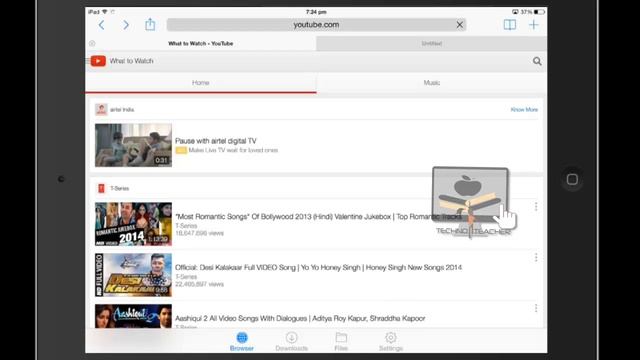Viewport: 640px width, 360px height.
Task: Open the Aashiqui 2 video thumbnail
Action: coord(133,316)
